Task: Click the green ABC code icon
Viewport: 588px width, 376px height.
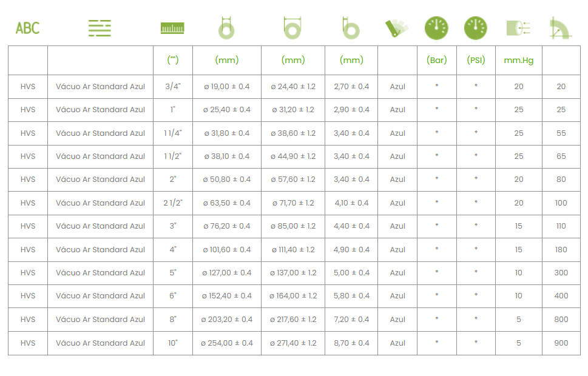Action: (x=27, y=28)
